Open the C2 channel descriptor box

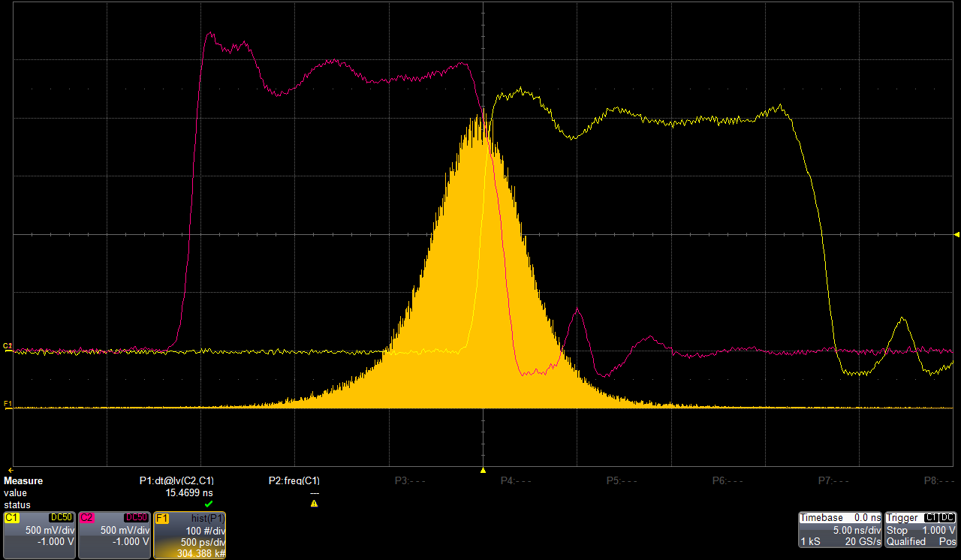coord(114,534)
